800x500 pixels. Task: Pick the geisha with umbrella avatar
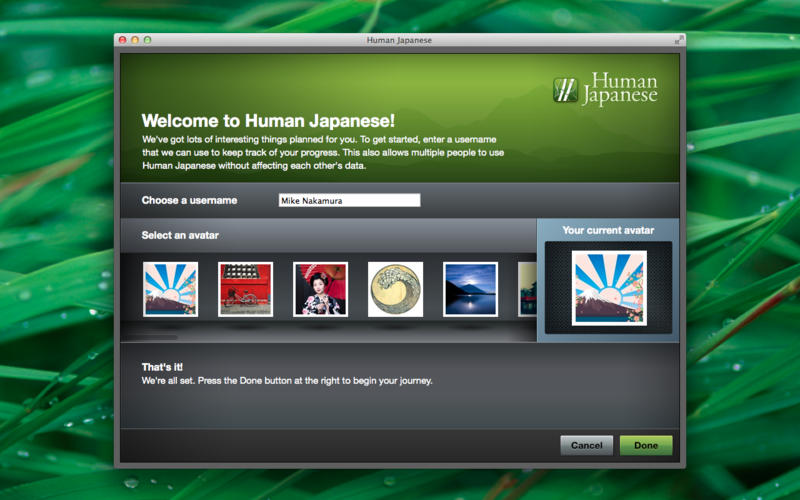coord(320,289)
